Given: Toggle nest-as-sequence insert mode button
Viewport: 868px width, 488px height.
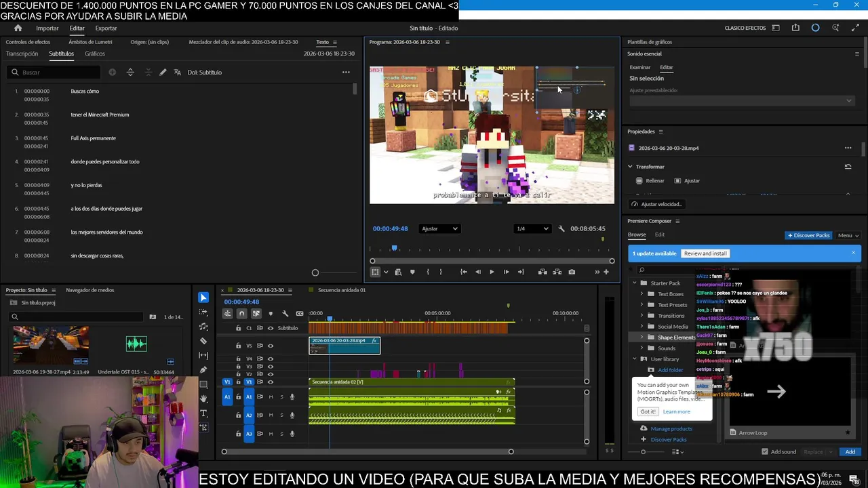Looking at the screenshot, I should (x=227, y=313).
